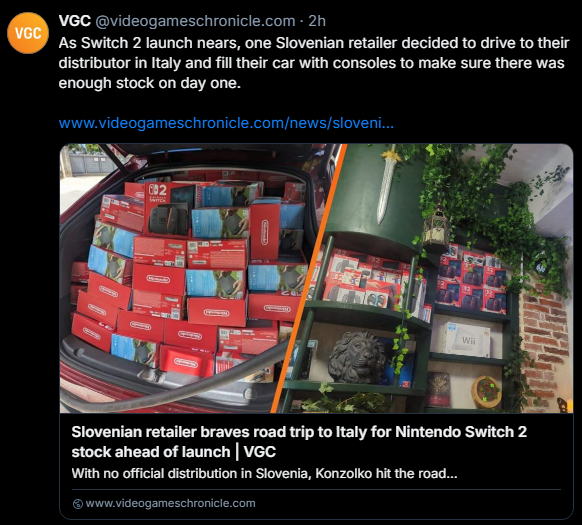Click the link card globe icon
This screenshot has height=525, width=582.
78,504
